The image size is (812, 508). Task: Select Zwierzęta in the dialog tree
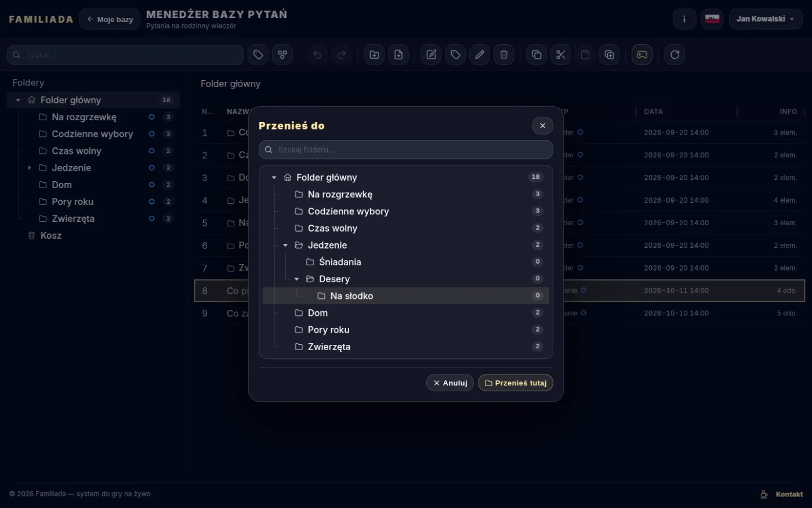(406, 347)
